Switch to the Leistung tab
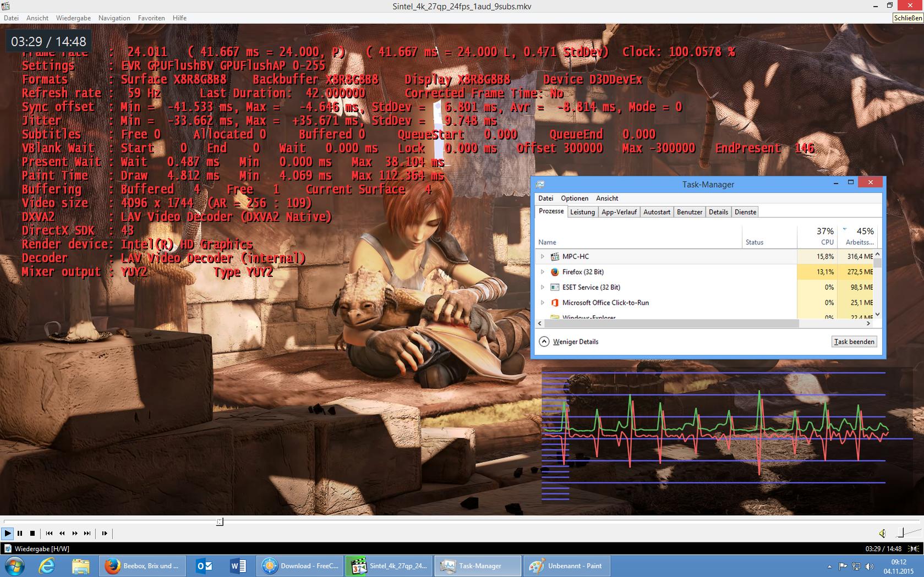Screen dimensions: 924x577 coord(583,212)
